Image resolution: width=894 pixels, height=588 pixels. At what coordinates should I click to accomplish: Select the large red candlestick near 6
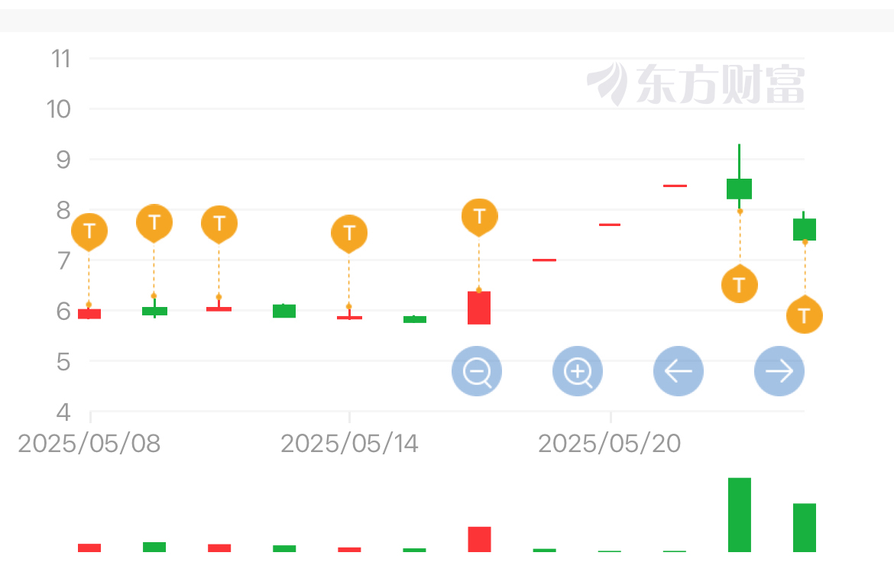point(479,308)
